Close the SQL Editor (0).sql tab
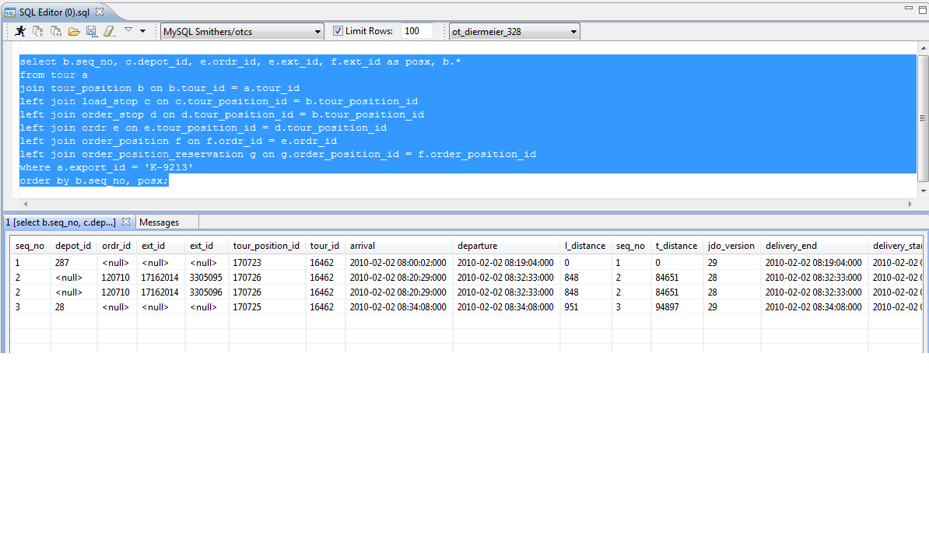 click(100, 11)
